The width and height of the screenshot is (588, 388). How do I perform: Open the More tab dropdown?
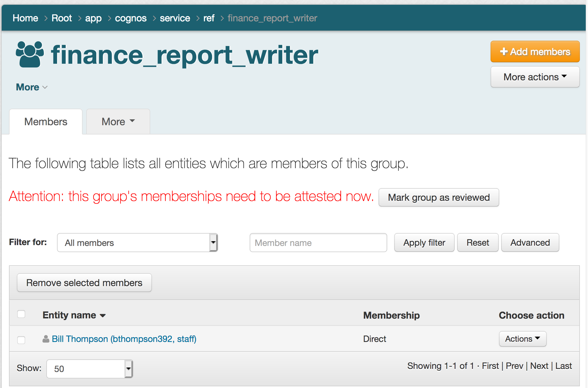click(118, 122)
